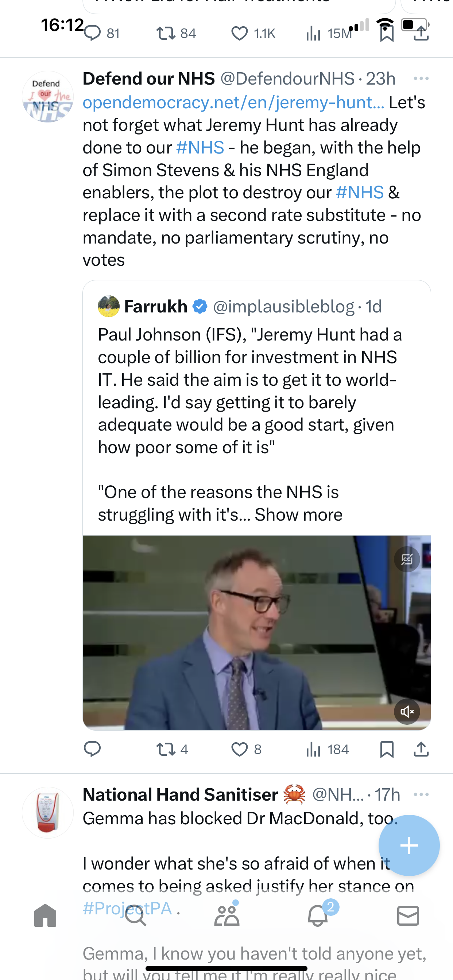This screenshot has height=980, width=453.
Task: Unmute the video of Paul Johnson
Action: pyautogui.click(x=407, y=711)
